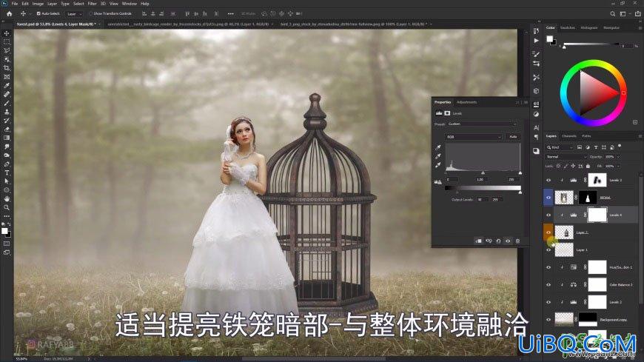Open the Filter menu
Image resolution: width=644 pixels, height=362 pixels.
pyautogui.click(x=92, y=4)
